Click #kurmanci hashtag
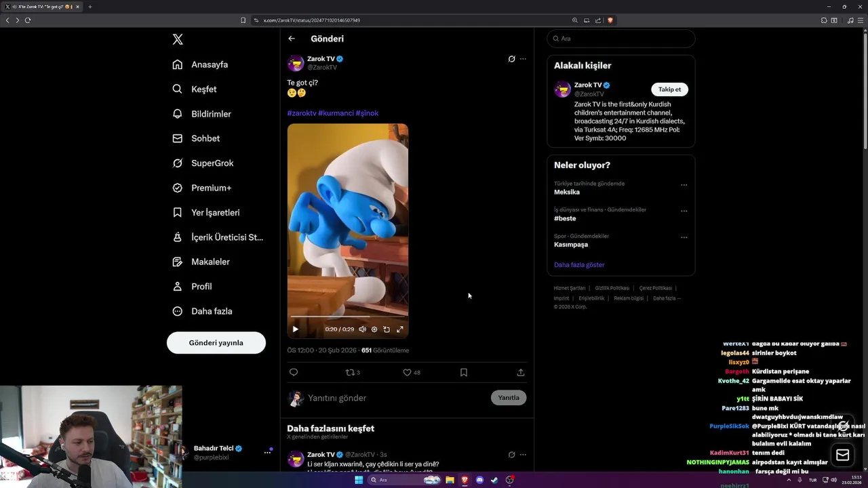The height and width of the screenshot is (488, 868). point(336,113)
